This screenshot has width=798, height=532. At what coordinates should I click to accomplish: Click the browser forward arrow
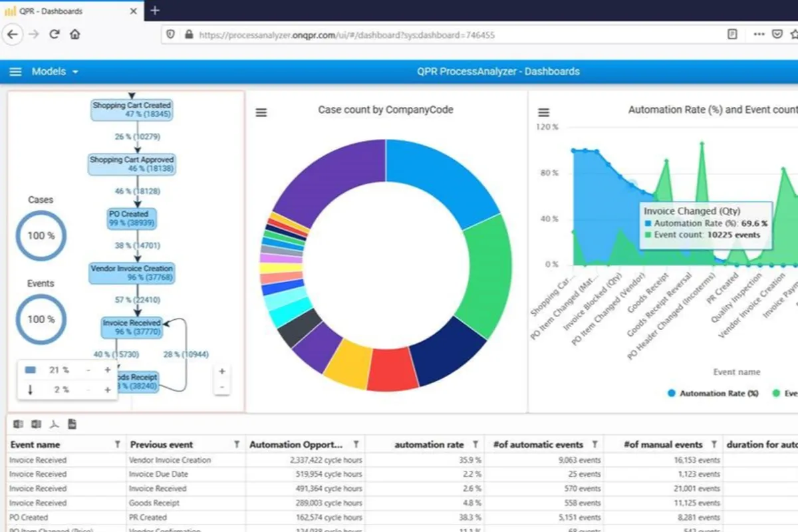[x=34, y=34]
